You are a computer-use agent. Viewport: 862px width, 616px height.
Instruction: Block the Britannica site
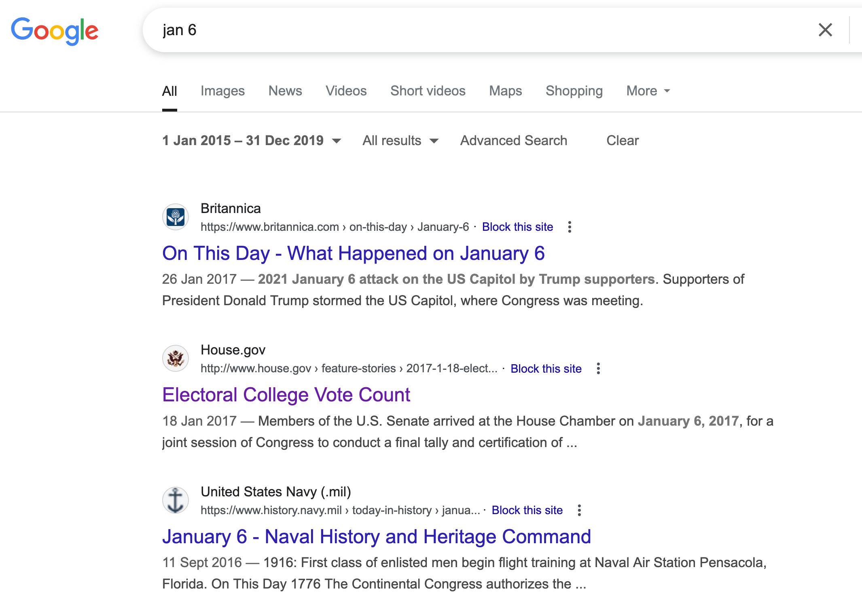pyautogui.click(x=517, y=227)
